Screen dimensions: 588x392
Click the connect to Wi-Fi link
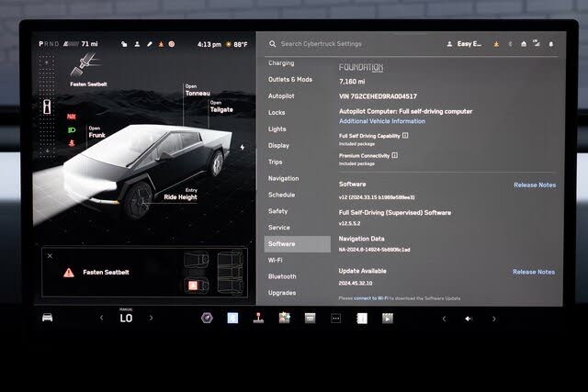click(x=371, y=298)
